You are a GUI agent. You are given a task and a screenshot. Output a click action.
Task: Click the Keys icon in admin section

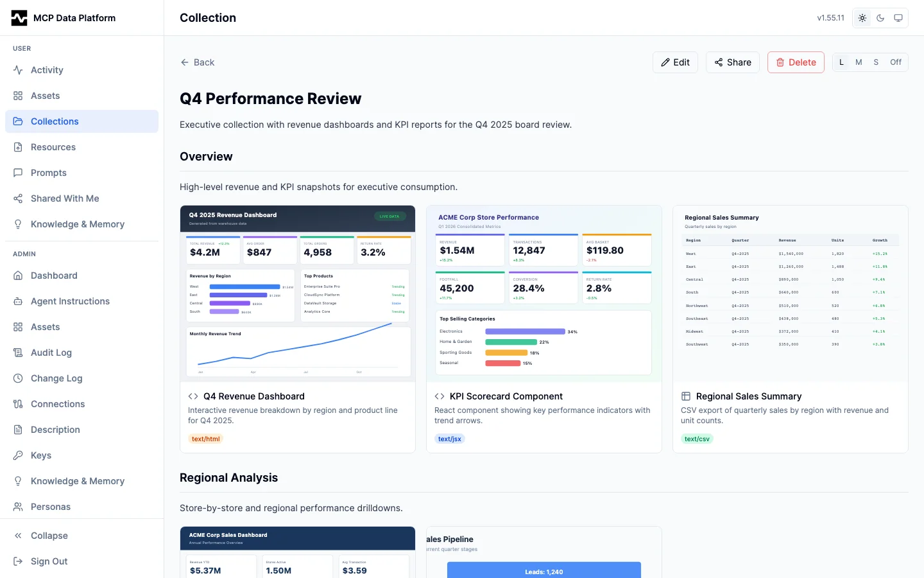coord(18,455)
